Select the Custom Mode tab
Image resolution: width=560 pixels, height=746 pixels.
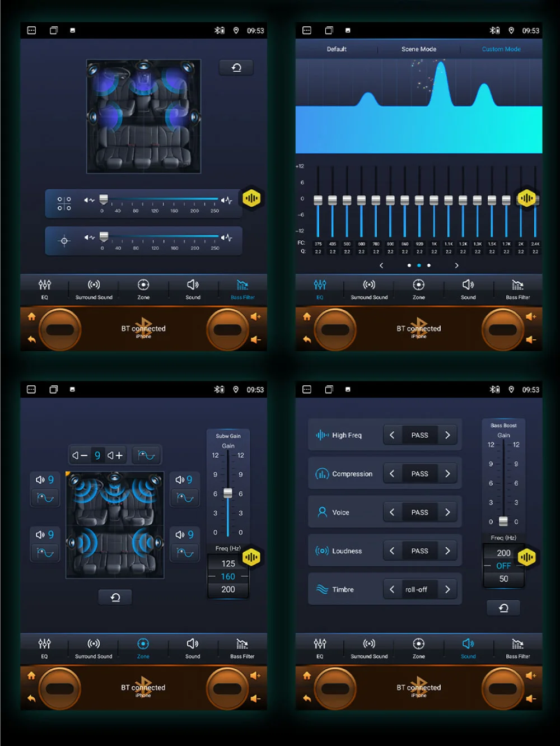501,49
